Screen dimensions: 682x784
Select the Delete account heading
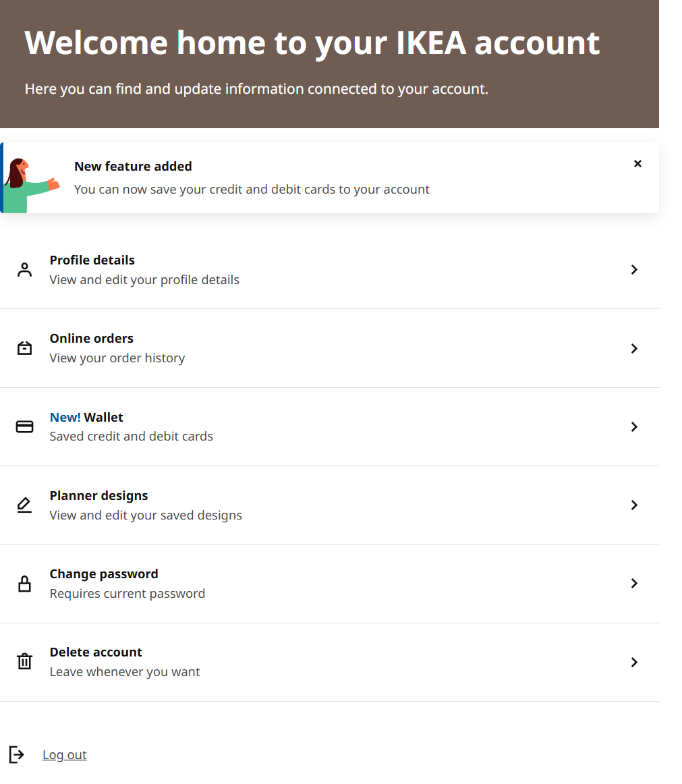click(x=96, y=652)
